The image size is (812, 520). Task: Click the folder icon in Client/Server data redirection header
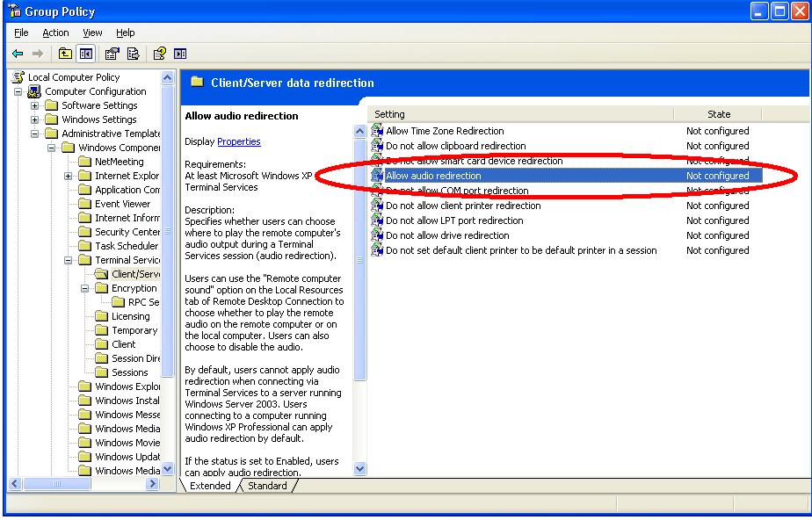click(x=197, y=82)
